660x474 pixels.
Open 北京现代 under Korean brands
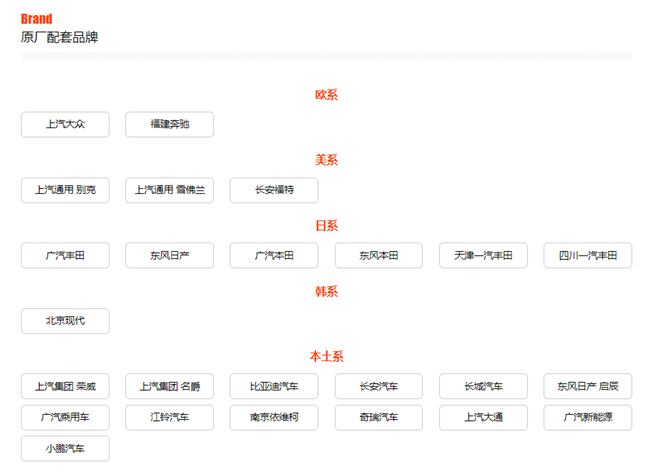click(x=65, y=321)
